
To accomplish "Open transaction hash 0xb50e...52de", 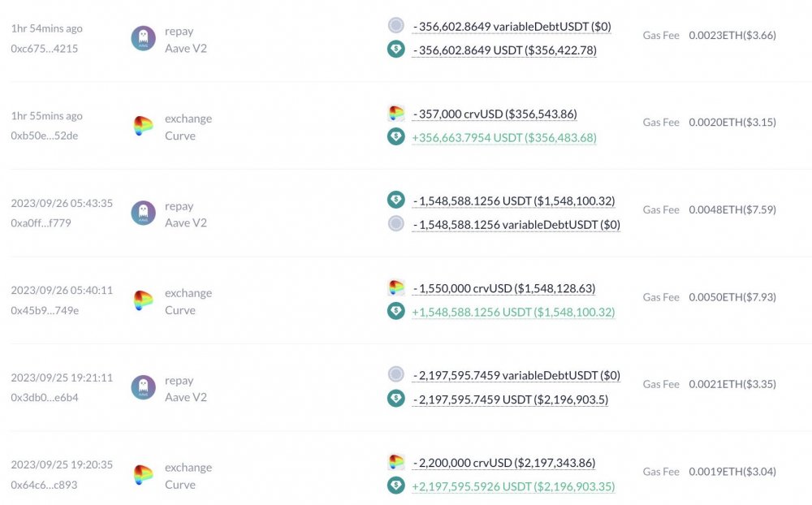I will 45,136.
